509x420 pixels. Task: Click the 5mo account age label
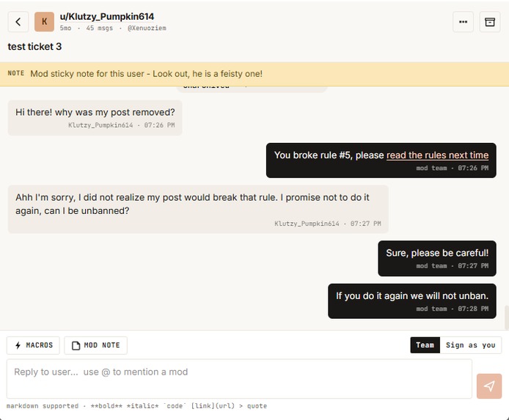coord(65,28)
